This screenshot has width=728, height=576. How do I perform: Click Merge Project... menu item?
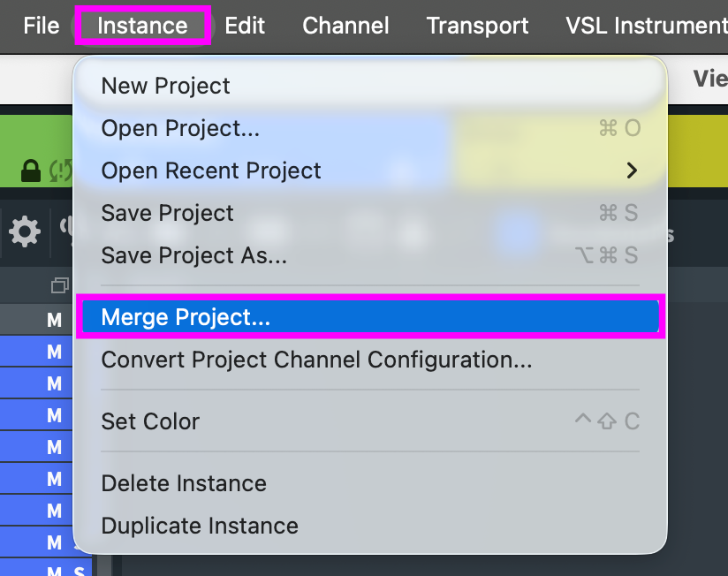[x=186, y=317]
